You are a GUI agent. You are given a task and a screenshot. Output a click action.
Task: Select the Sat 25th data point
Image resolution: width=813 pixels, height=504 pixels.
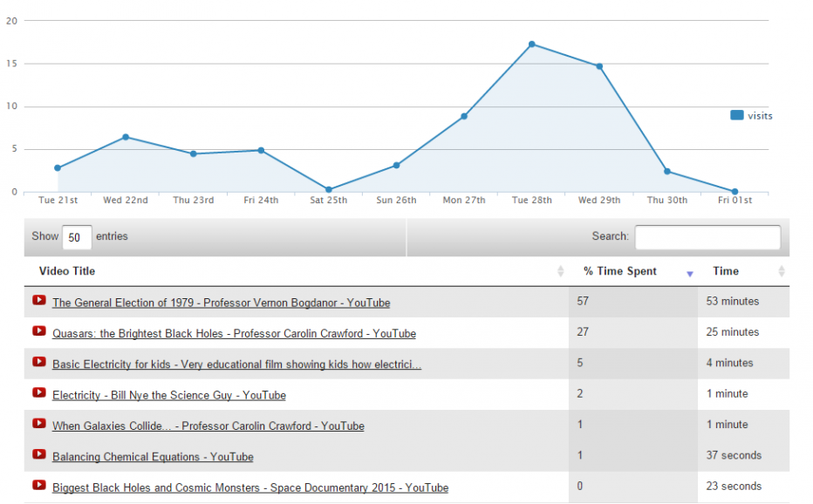(x=329, y=190)
